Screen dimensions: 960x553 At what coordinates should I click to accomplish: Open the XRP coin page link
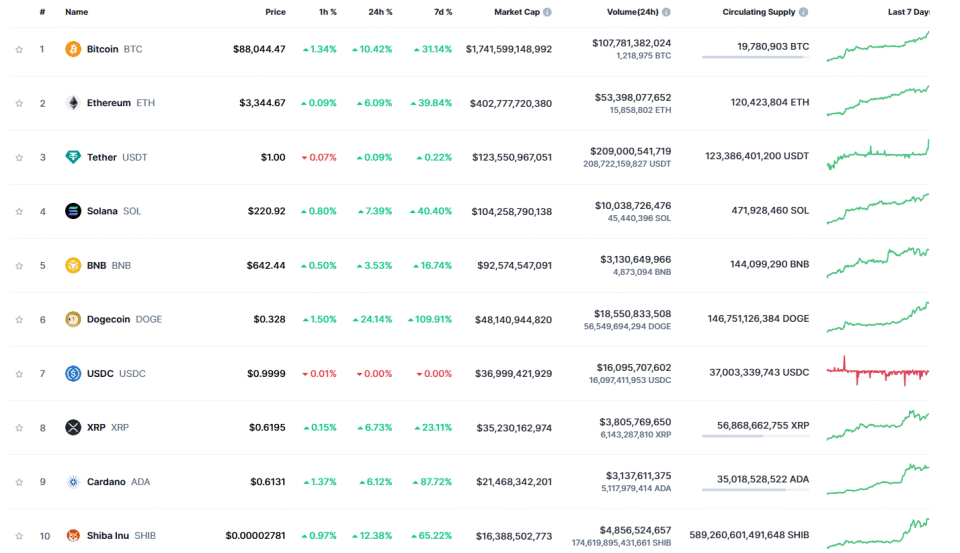(x=96, y=427)
